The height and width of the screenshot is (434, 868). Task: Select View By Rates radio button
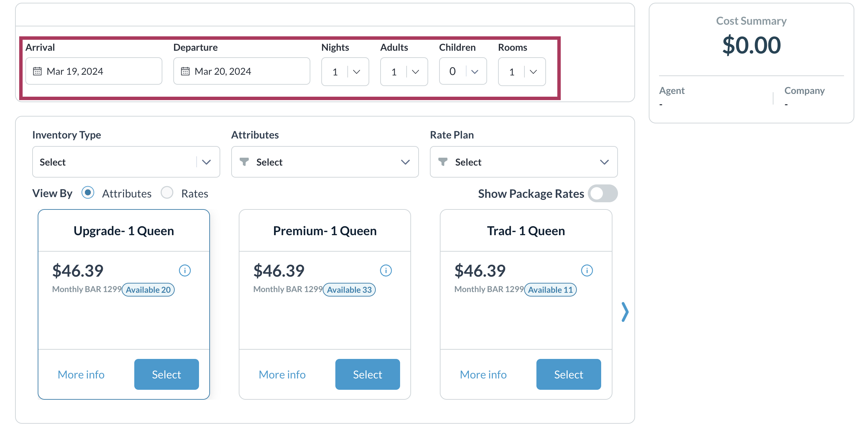(167, 193)
